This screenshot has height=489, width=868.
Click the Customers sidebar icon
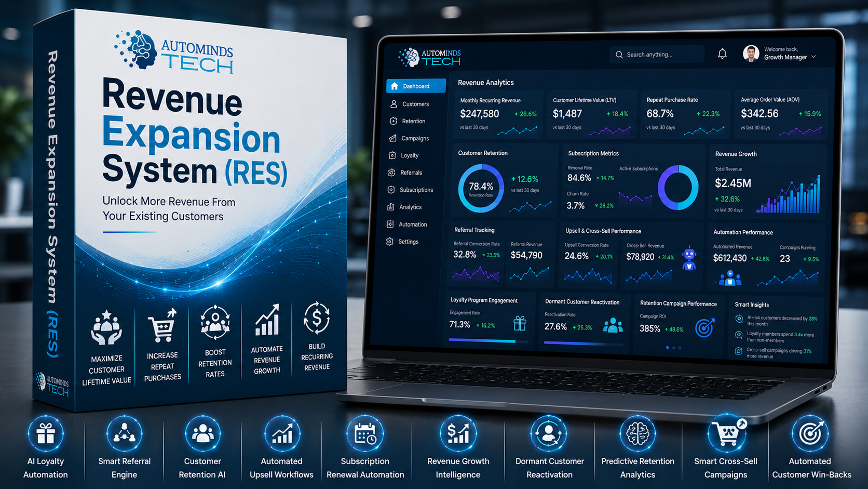394,104
